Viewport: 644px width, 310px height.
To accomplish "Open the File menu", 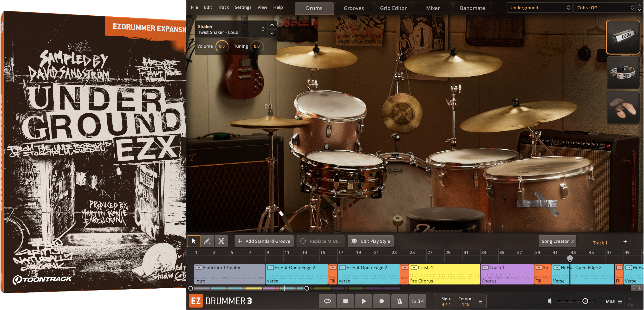I will [195, 7].
